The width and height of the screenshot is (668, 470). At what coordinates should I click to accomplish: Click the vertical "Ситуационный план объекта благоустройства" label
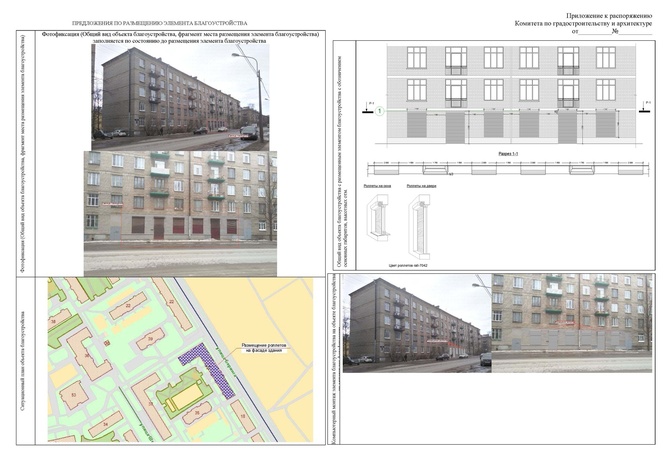pyautogui.click(x=25, y=360)
